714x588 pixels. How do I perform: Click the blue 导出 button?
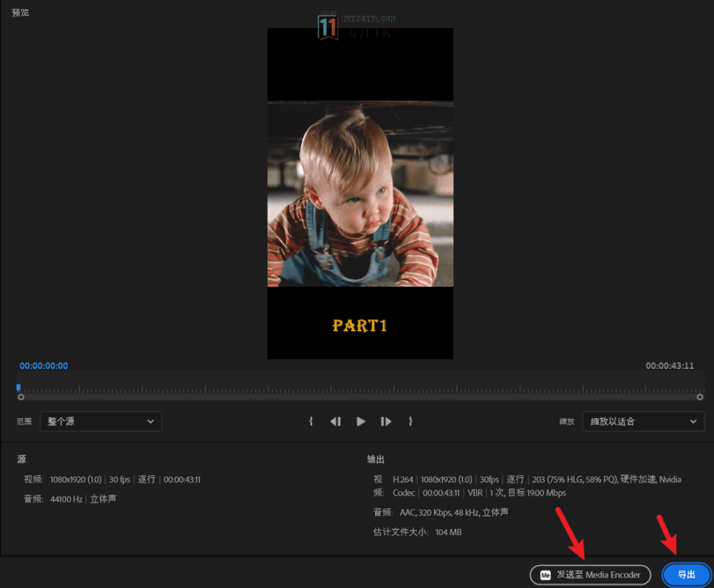coord(686,575)
